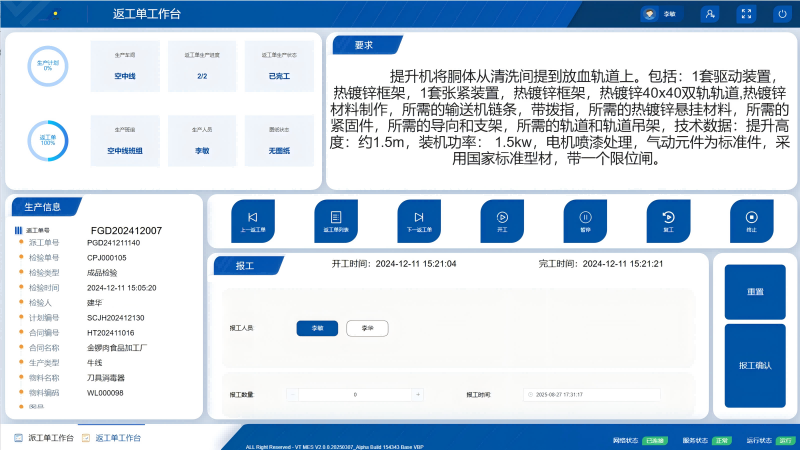
Task: Open the 报工时间 date-time picker
Action: [590, 395]
